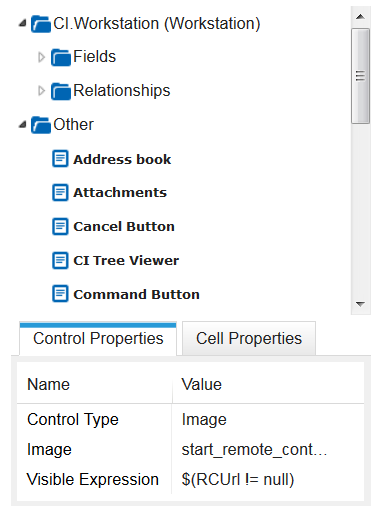Click the Command Button control icon
The width and height of the screenshot is (380, 512).
click(60, 294)
